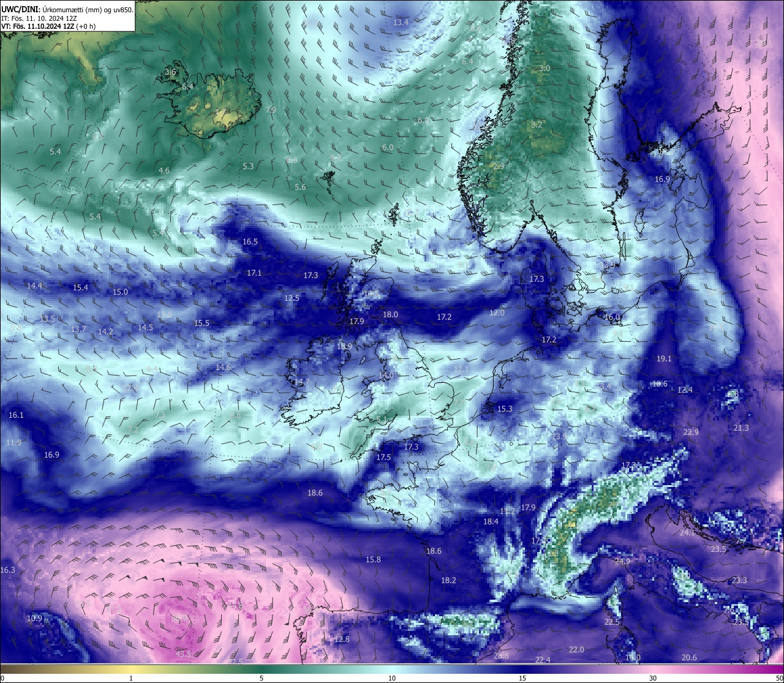Click the 17.5 value on the map
Screen dimensions: 784x683
(x=383, y=457)
